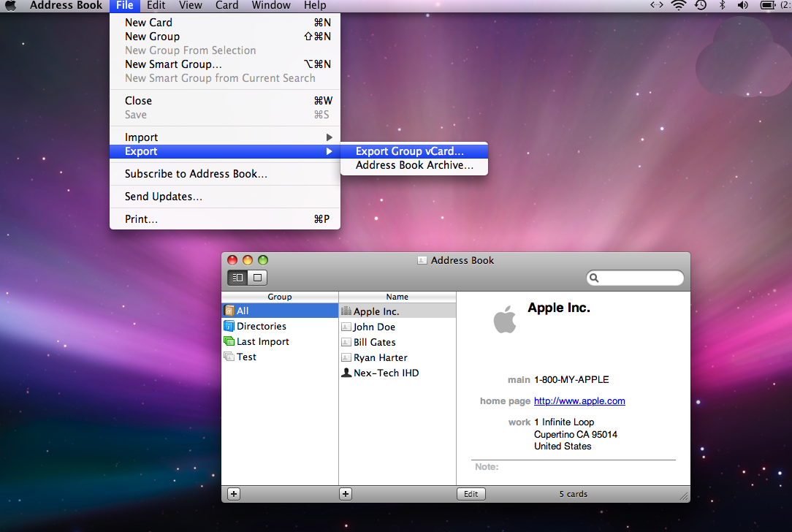Viewport: 792px width, 532px height.
Task: Open the View menu
Action: pos(191,6)
